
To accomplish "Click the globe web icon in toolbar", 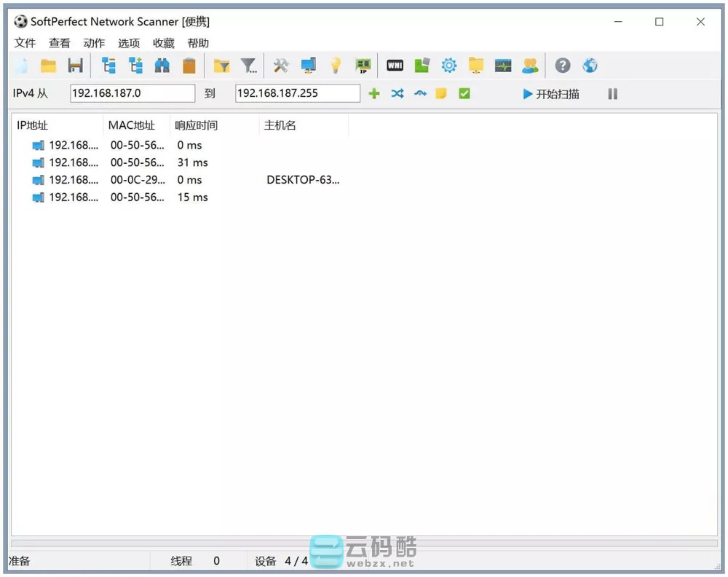I will [x=590, y=66].
